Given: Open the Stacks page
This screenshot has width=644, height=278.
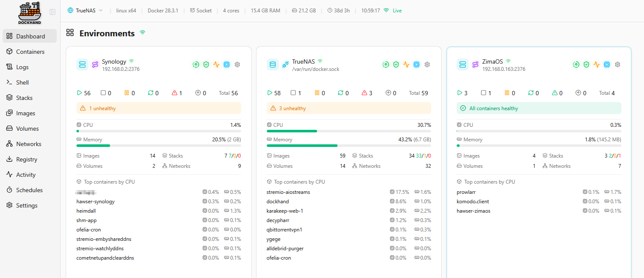Looking at the screenshot, I should [24, 98].
